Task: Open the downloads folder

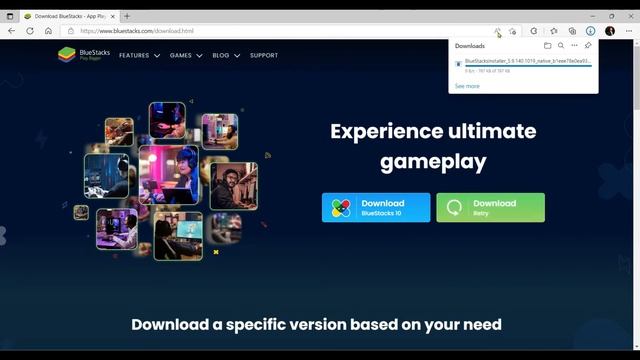Action: pyautogui.click(x=547, y=46)
